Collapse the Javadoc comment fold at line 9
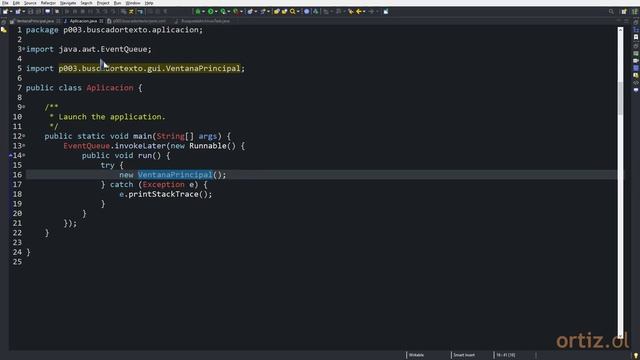The image size is (640, 360). pos(24,107)
